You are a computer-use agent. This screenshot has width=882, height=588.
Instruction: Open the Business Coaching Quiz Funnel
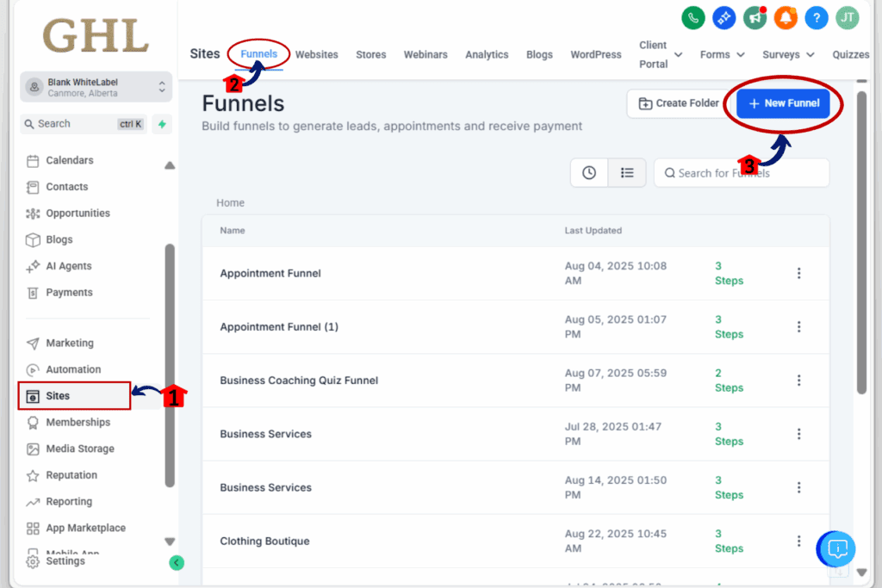299,381
